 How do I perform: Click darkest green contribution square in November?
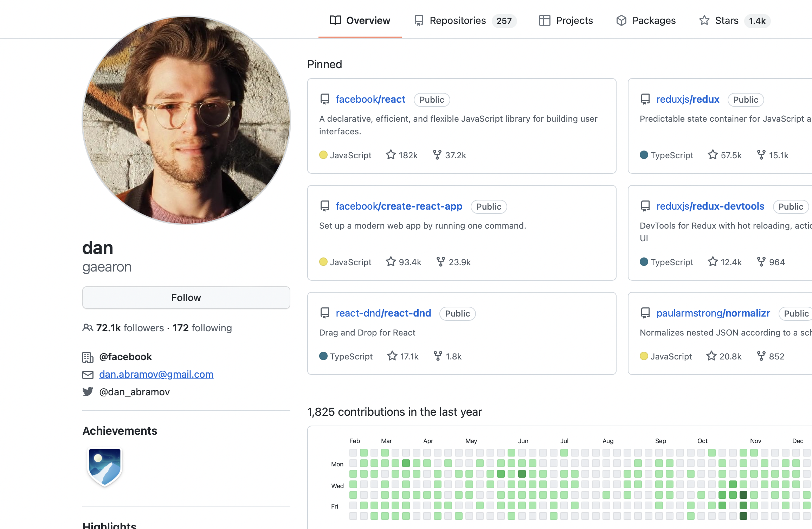743,495
